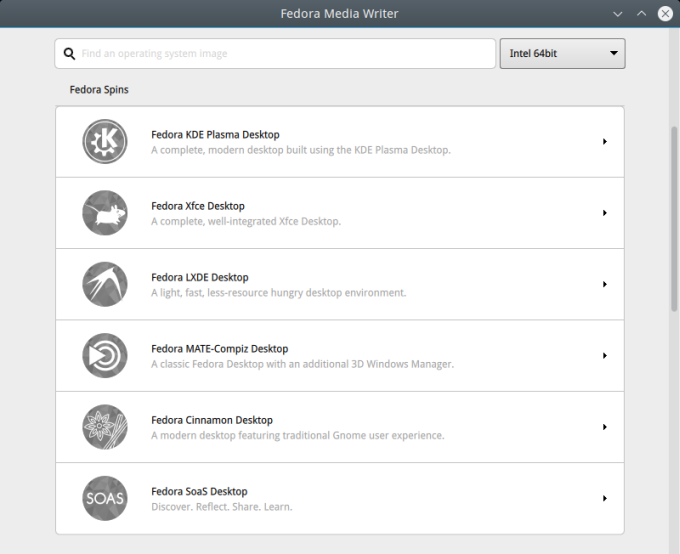Minimize the Fedora Media Writer window
Viewport: 680px width, 554px height.
coord(618,13)
